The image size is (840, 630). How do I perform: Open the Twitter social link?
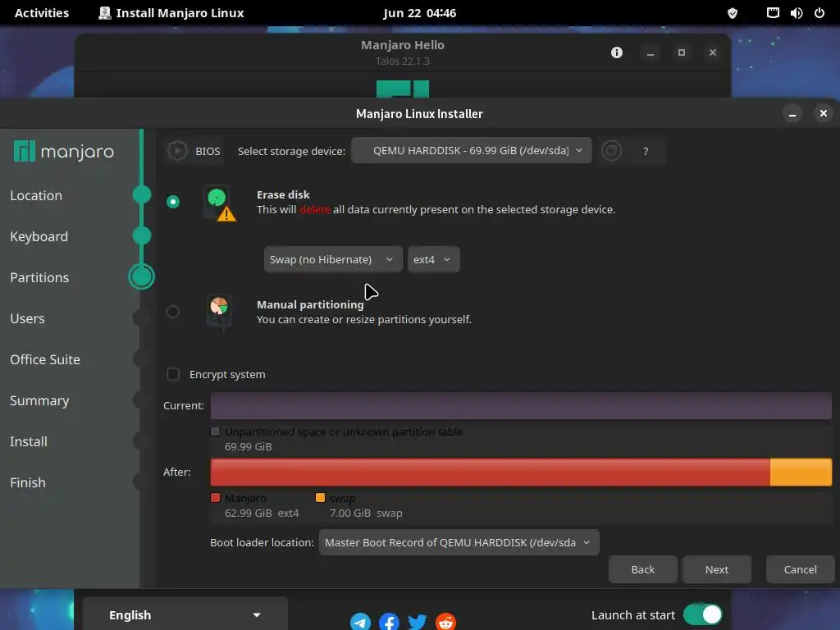point(418,622)
